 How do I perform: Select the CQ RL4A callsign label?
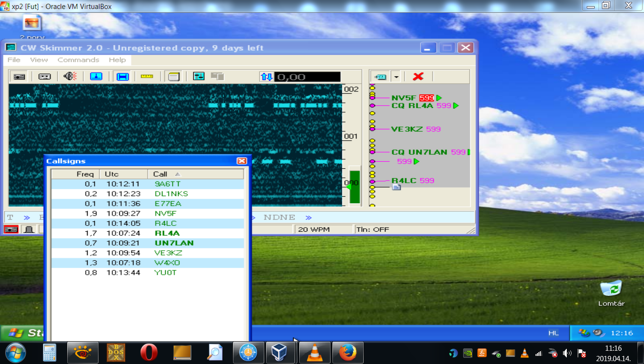[412, 106]
